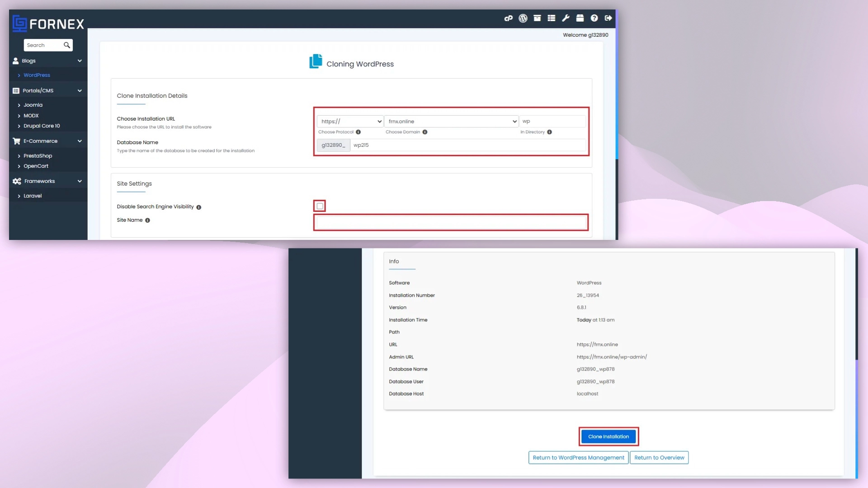Select the WordPress icon in the toolbar

(x=523, y=18)
